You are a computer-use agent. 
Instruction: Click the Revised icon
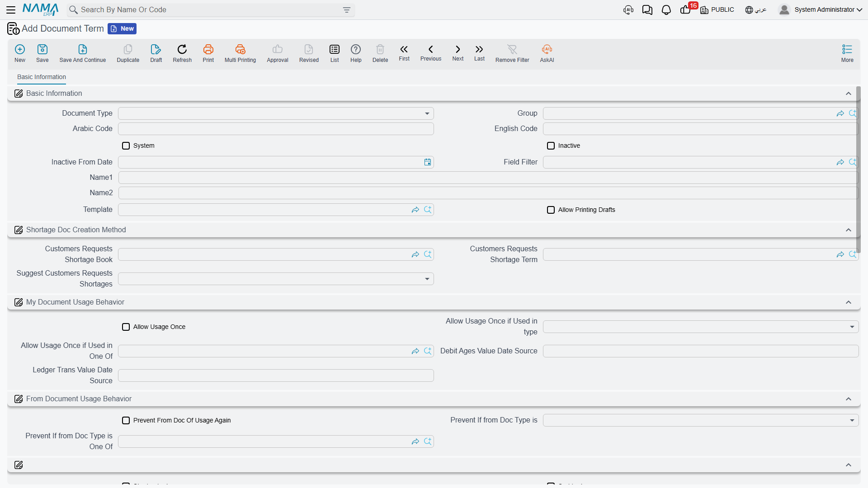click(309, 53)
